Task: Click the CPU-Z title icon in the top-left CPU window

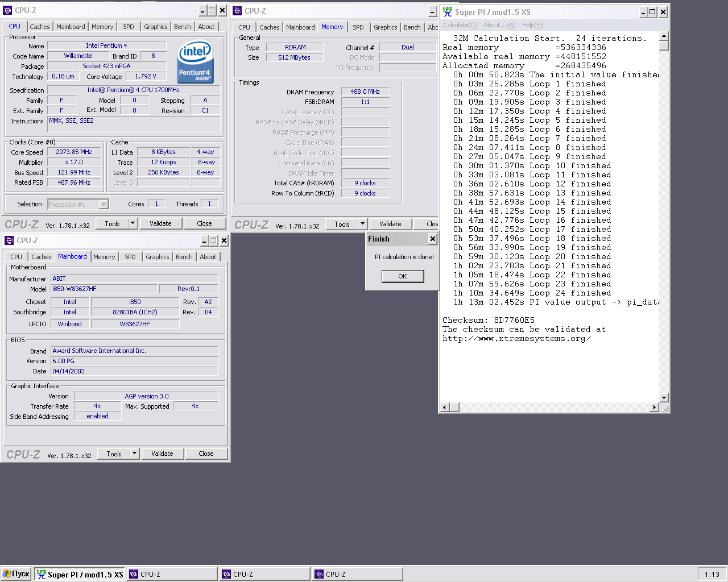Action: [x=7, y=10]
